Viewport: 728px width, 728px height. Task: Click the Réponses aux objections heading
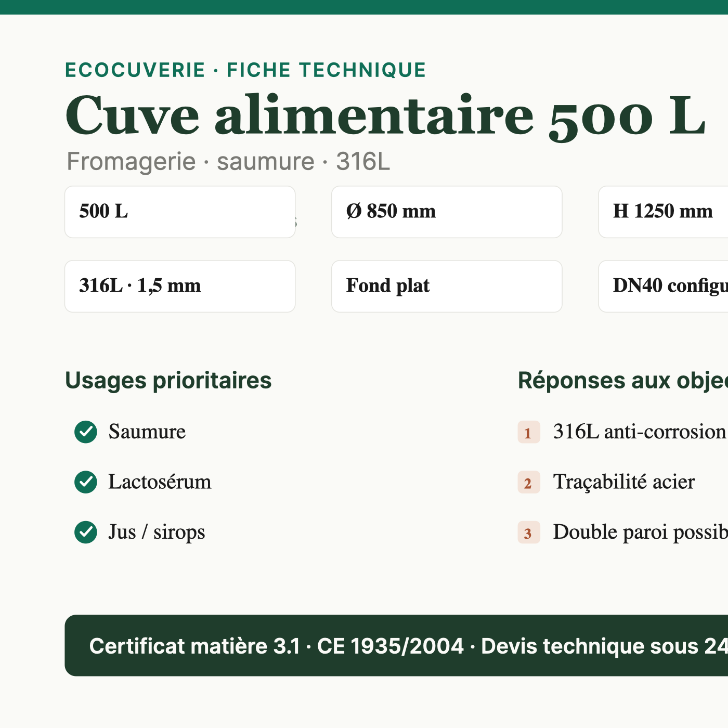pos(623,381)
